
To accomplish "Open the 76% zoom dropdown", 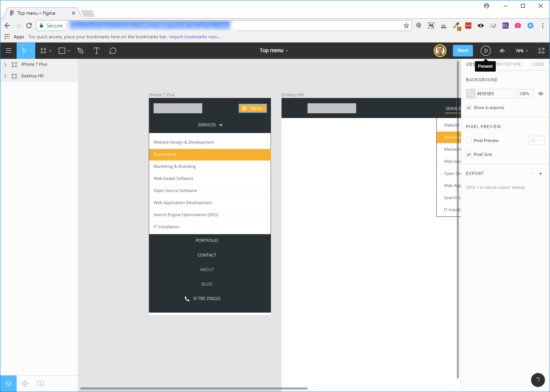I will tap(521, 51).
